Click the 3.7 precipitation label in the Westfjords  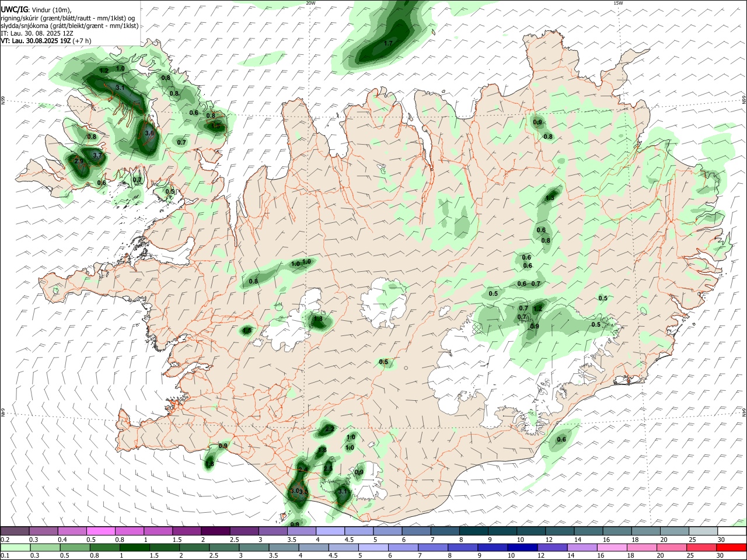(x=97, y=156)
